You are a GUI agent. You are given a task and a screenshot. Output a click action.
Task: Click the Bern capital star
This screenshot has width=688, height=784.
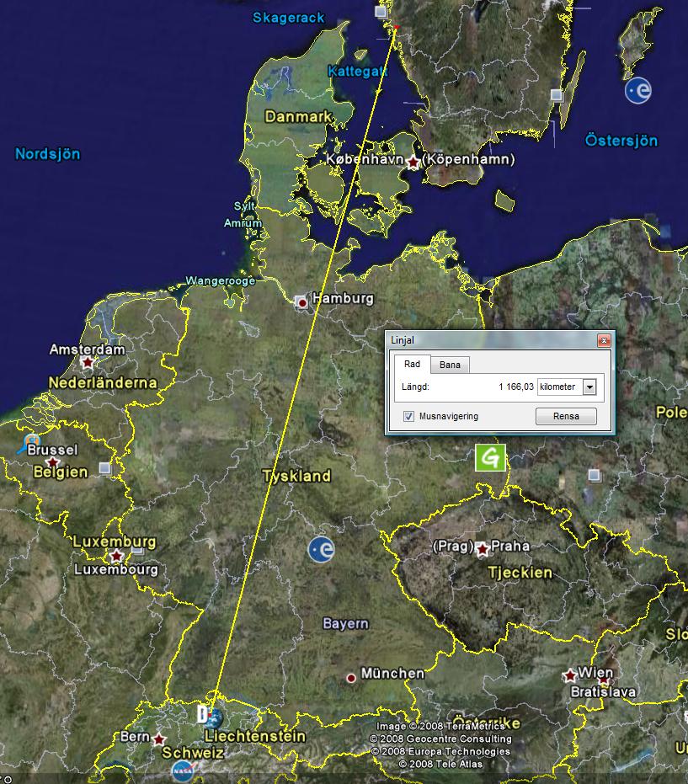[159, 739]
